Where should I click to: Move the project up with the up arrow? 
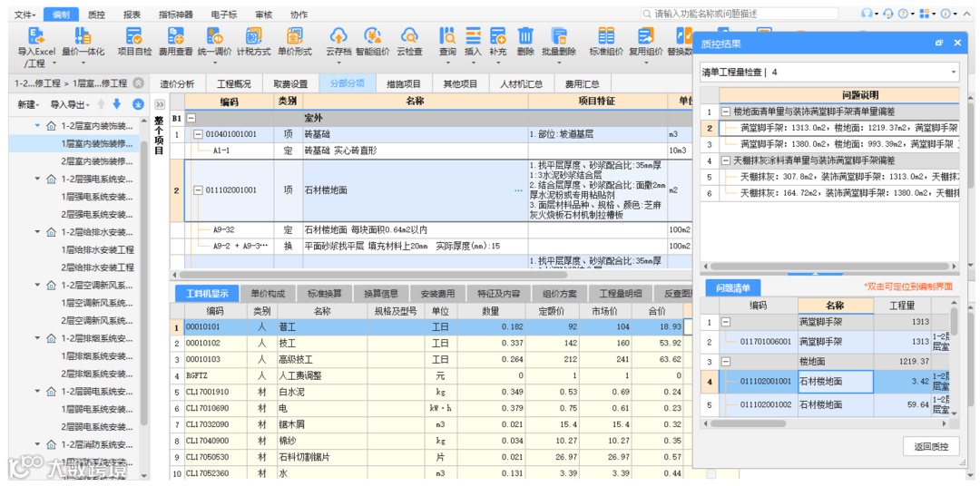point(101,104)
